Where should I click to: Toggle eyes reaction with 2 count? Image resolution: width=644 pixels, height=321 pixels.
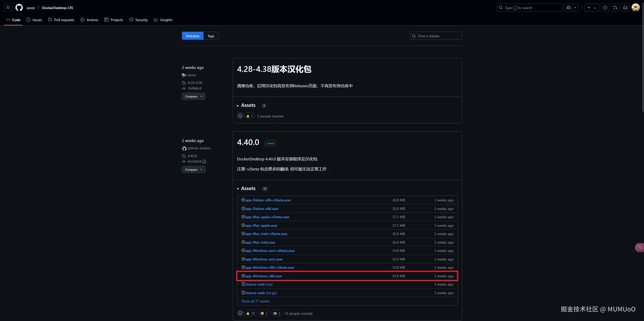coord(277,313)
